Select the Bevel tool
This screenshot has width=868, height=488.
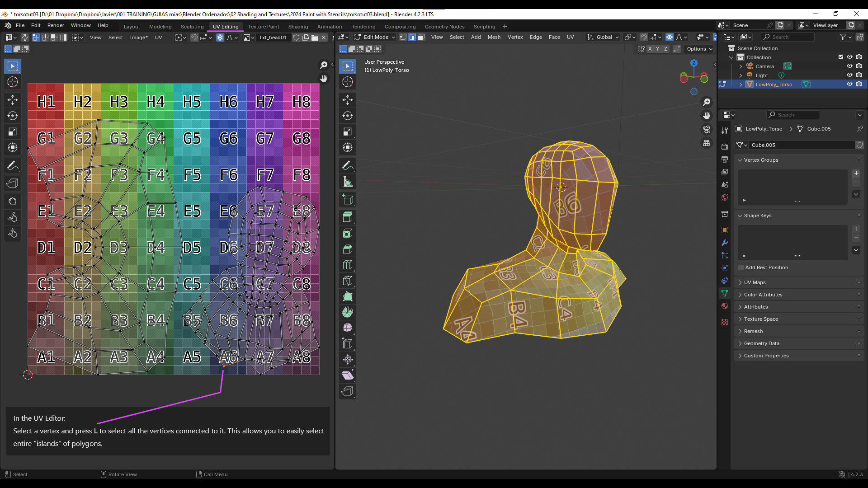coord(348,249)
